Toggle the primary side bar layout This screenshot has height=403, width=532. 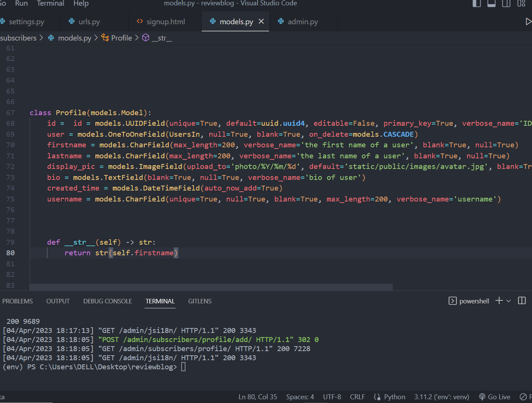click(477, 3)
